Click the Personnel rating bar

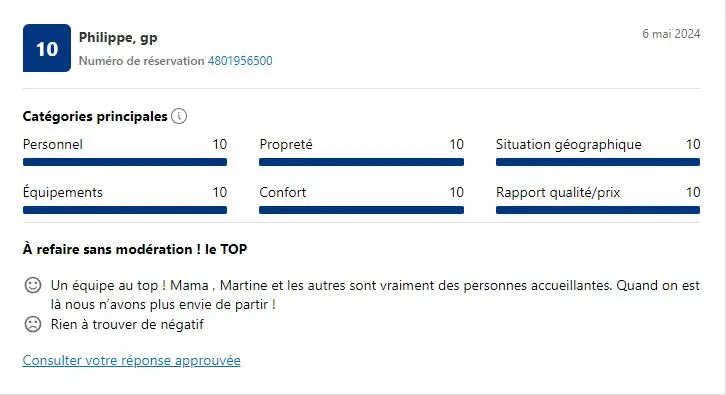(125, 162)
